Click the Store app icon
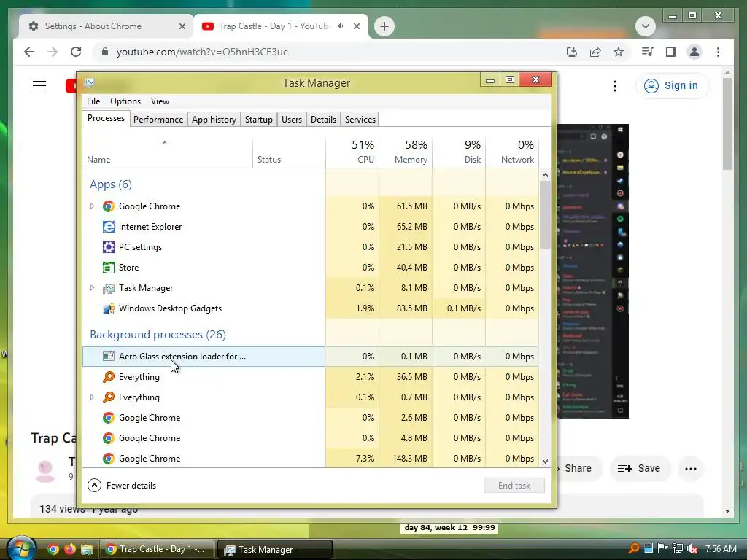 [x=109, y=268]
